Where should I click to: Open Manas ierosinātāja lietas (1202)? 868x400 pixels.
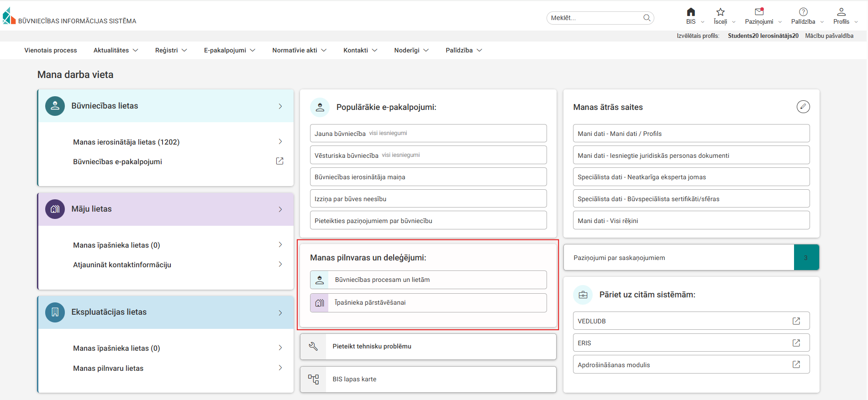click(x=126, y=142)
